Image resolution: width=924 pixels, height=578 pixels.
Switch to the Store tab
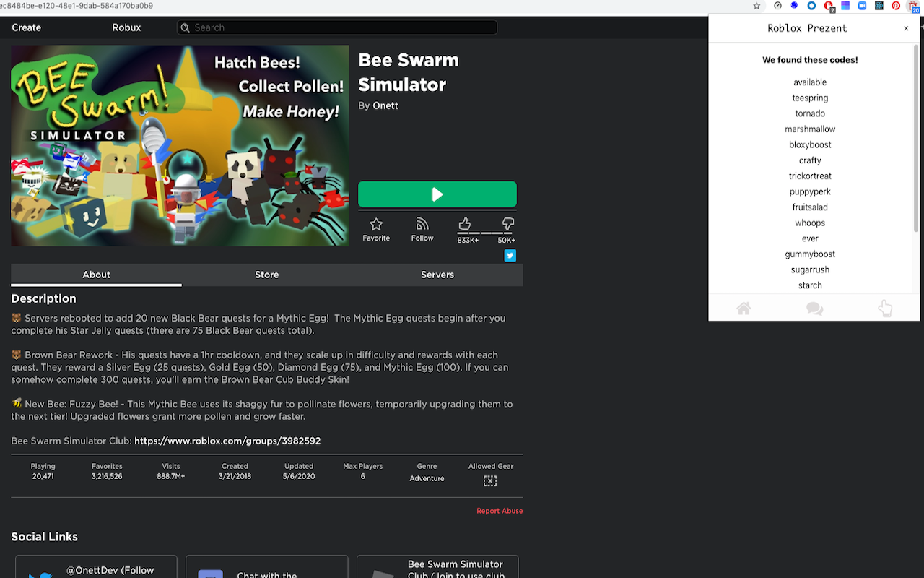[267, 275]
